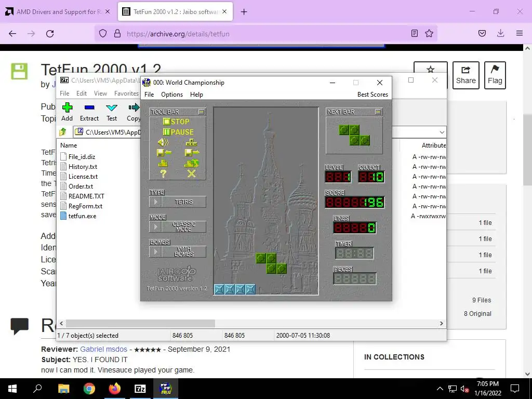
Task: Click the TETRIS type button
Action: point(184,202)
